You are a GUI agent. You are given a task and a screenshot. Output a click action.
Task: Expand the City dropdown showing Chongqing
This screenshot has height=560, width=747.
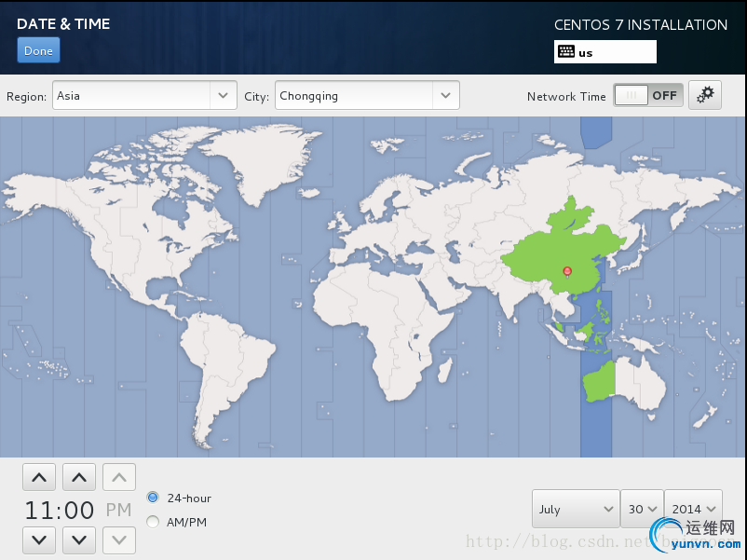click(x=367, y=95)
